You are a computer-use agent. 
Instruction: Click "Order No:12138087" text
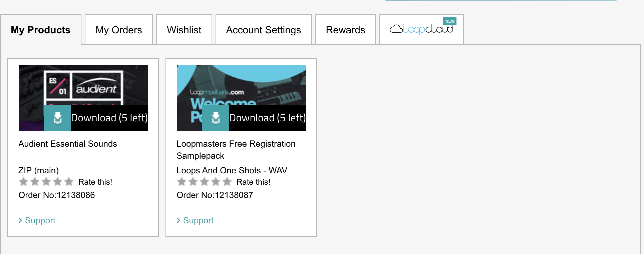pyautogui.click(x=215, y=195)
